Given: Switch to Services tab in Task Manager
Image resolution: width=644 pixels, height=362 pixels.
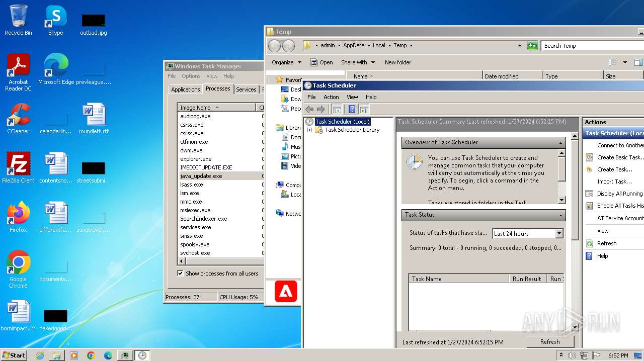Looking at the screenshot, I should point(246,89).
